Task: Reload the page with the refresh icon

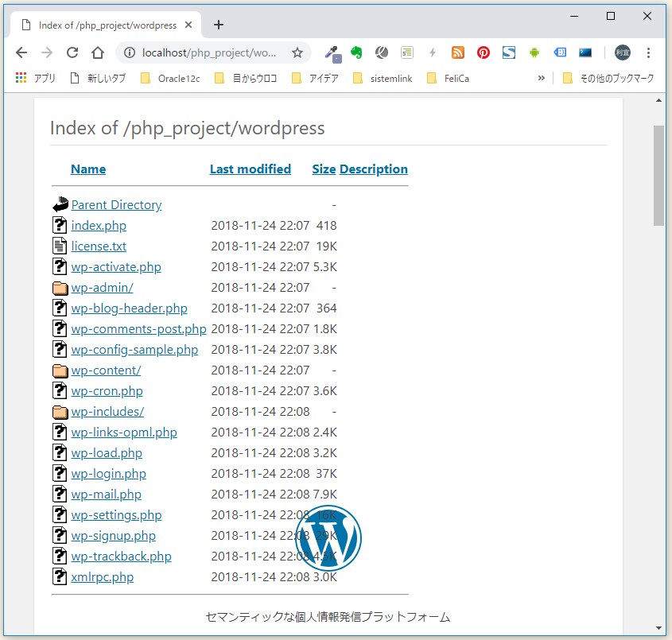Action: 72,52
